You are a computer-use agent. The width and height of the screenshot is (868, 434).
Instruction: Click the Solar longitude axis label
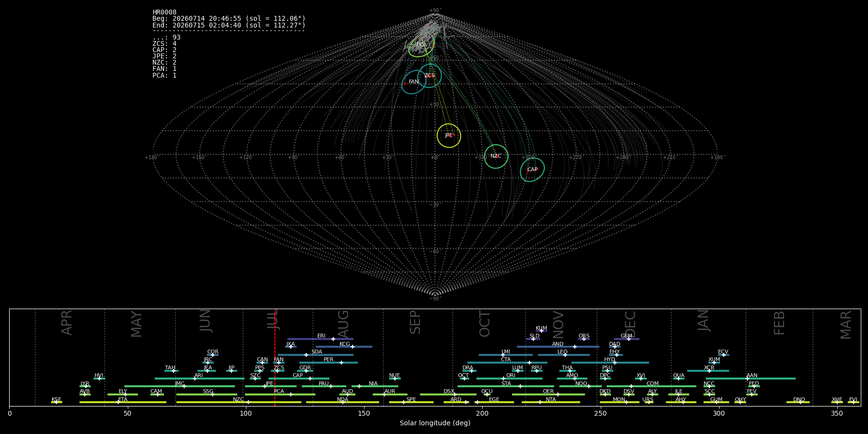click(x=435, y=423)
